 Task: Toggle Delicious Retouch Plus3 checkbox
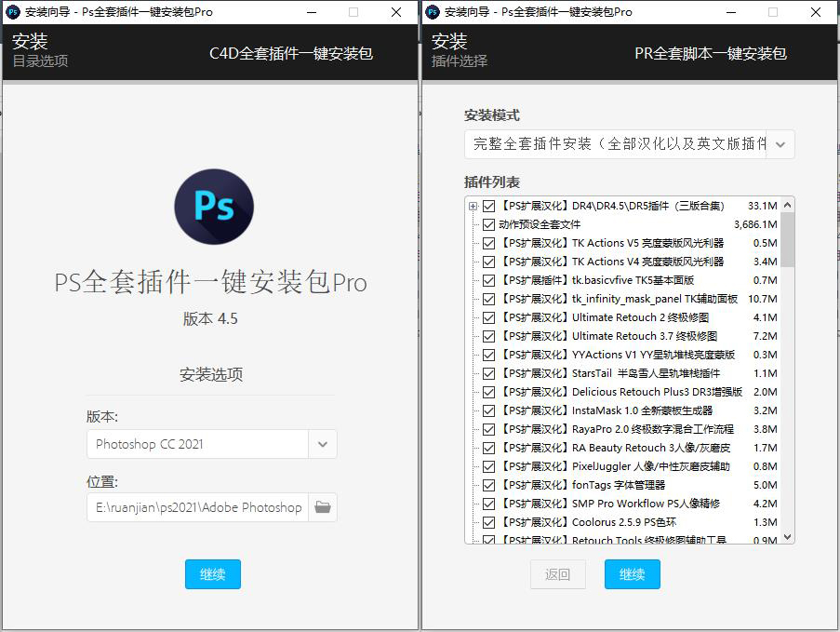click(x=488, y=393)
